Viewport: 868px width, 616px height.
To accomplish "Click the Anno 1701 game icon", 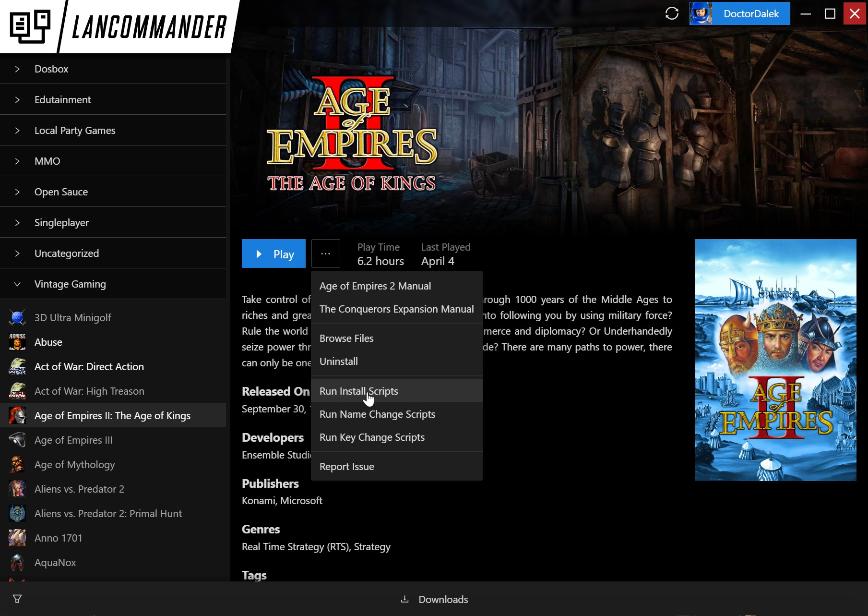I will pyautogui.click(x=17, y=538).
